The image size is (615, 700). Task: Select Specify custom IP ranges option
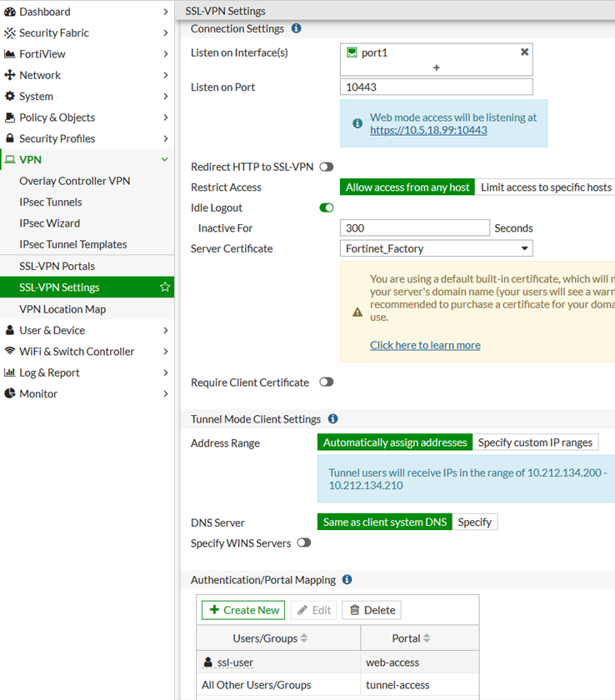(535, 442)
